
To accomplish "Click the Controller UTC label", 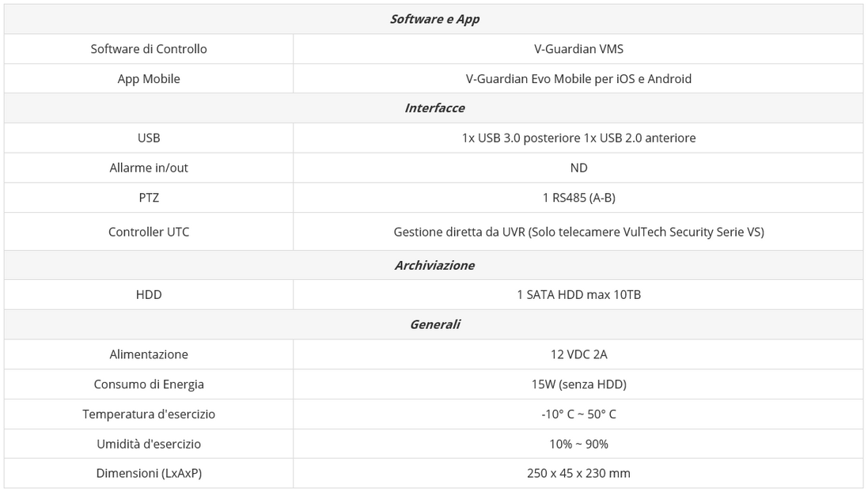I will click(x=149, y=232).
